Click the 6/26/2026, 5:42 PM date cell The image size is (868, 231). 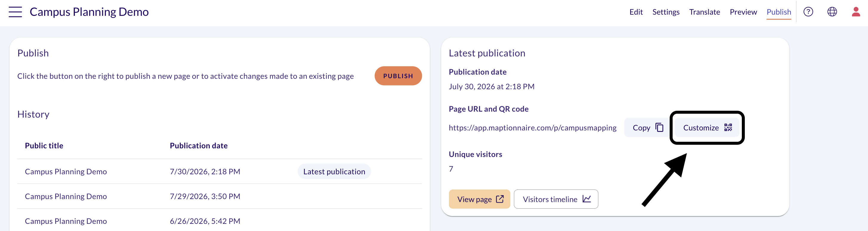coord(205,221)
